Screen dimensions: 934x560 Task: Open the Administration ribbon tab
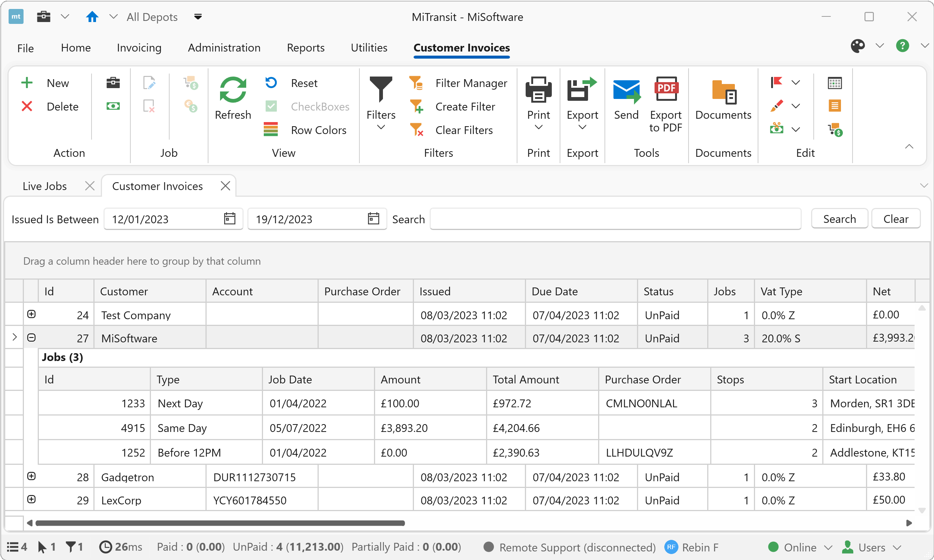(224, 47)
